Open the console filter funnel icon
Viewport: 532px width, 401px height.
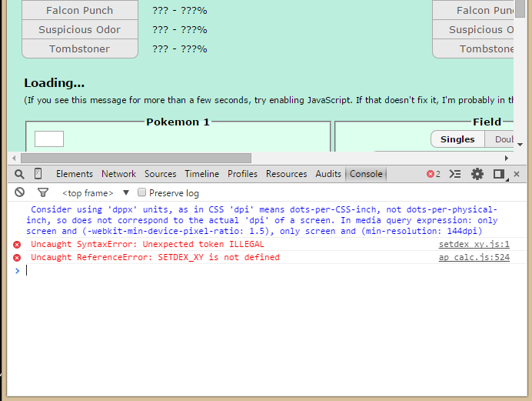pos(43,192)
